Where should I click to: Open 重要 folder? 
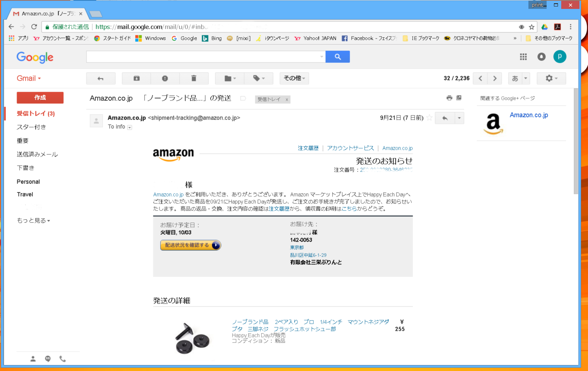[23, 141]
